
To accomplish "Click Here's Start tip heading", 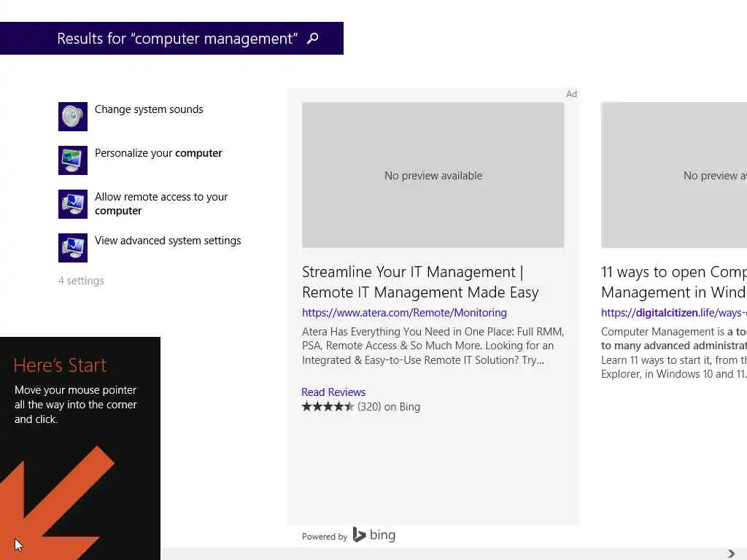I will (60, 365).
